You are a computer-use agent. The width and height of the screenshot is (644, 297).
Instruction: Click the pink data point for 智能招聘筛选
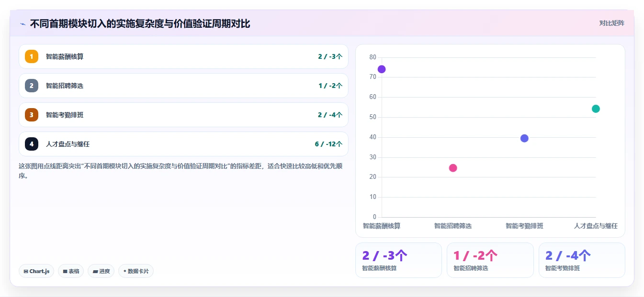(x=453, y=168)
